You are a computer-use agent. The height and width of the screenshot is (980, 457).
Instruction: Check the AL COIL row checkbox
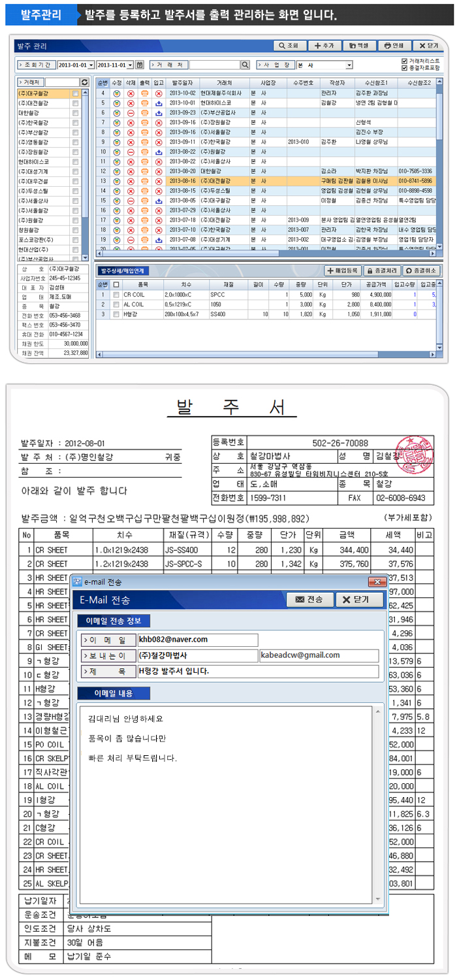point(116,304)
